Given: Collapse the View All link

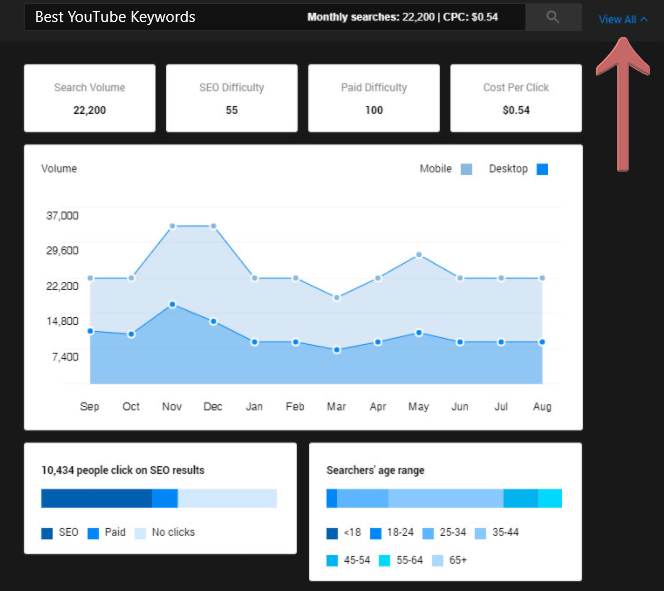Looking at the screenshot, I should click(623, 19).
